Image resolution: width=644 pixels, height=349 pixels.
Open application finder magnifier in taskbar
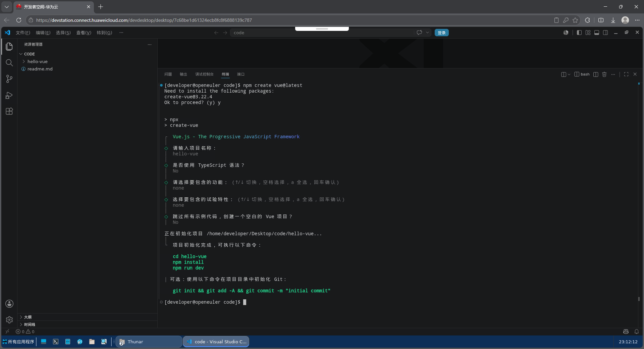tap(104, 342)
